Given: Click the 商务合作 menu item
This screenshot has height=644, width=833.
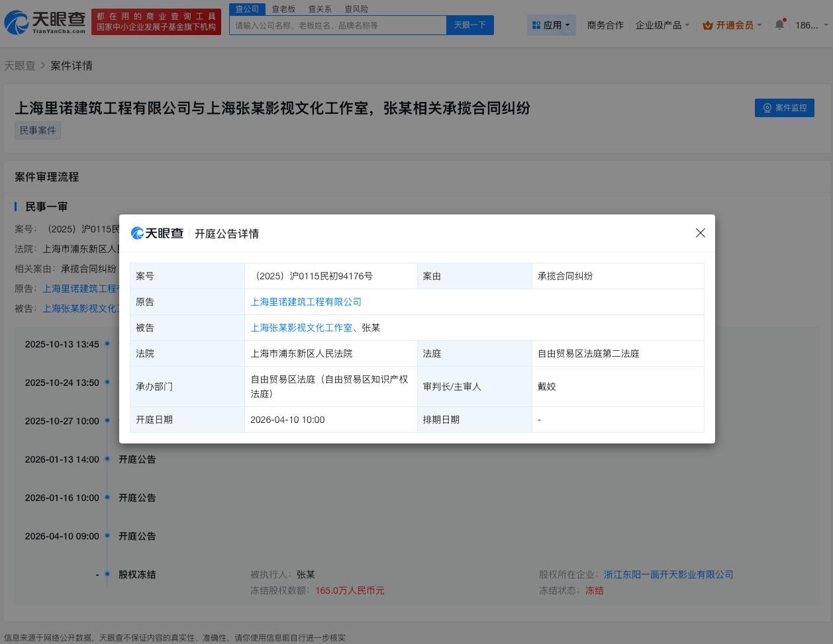Looking at the screenshot, I should [x=605, y=24].
